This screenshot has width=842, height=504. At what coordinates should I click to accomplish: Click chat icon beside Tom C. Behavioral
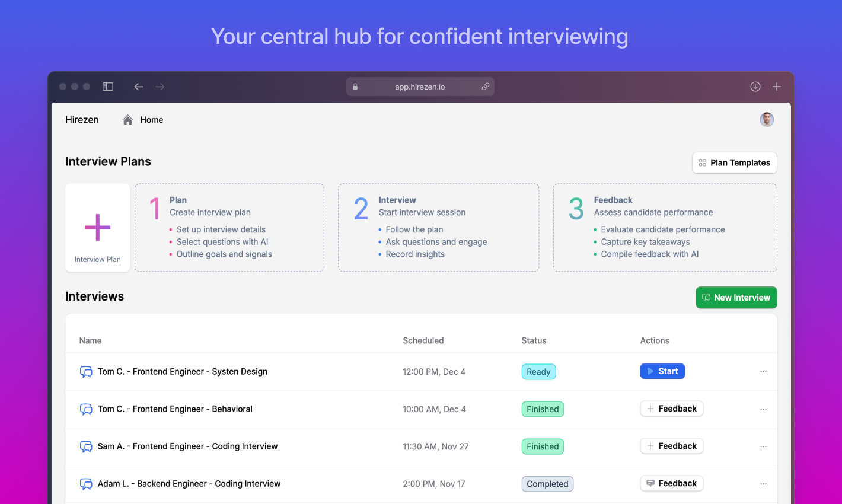click(86, 409)
